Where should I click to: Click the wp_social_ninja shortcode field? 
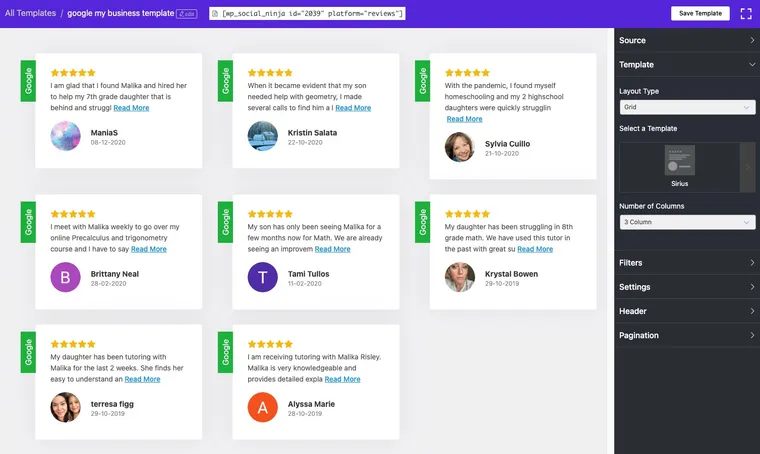pyautogui.click(x=307, y=14)
